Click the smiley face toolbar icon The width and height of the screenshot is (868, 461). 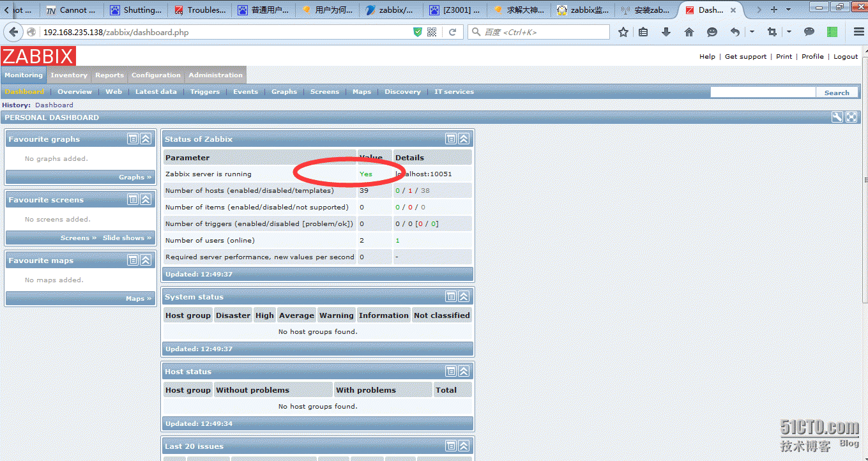(x=712, y=32)
